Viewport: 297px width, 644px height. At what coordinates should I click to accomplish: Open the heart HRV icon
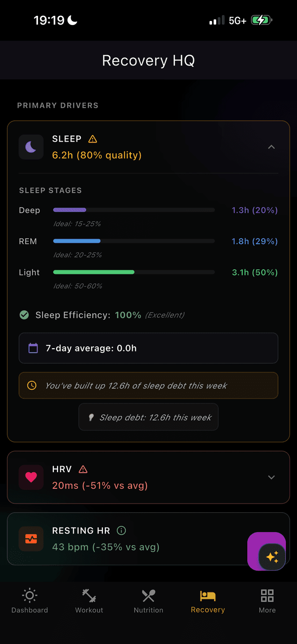pos(31,477)
